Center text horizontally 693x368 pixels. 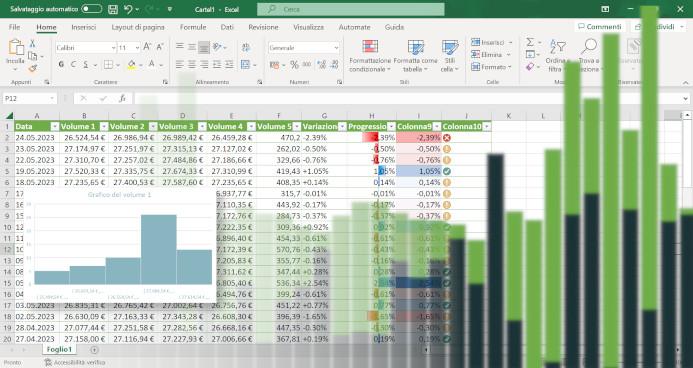click(x=192, y=64)
